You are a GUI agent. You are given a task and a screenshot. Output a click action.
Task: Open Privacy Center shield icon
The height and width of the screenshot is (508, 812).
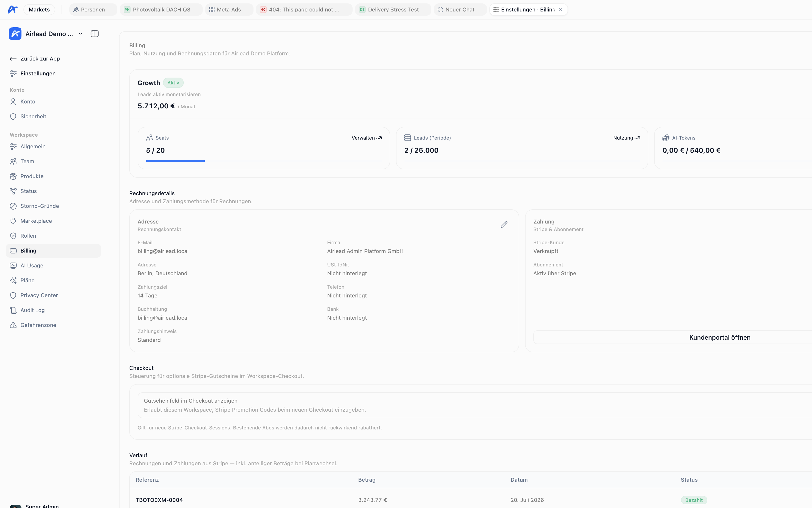[13, 295]
